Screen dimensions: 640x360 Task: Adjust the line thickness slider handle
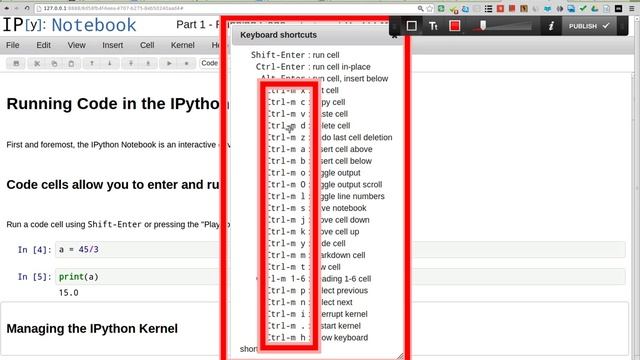click(483, 26)
